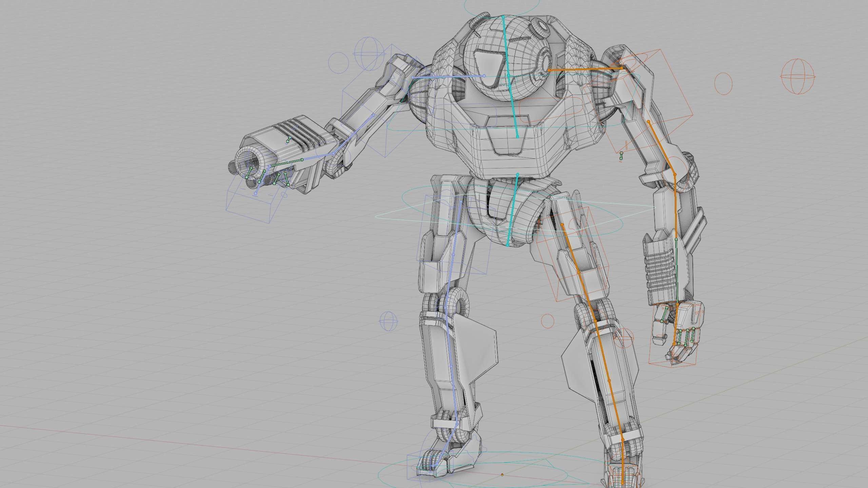Select the orange clavicle bone by the head
Image resolution: width=868 pixels, height=488 pixels.
[x=585, y=69]
